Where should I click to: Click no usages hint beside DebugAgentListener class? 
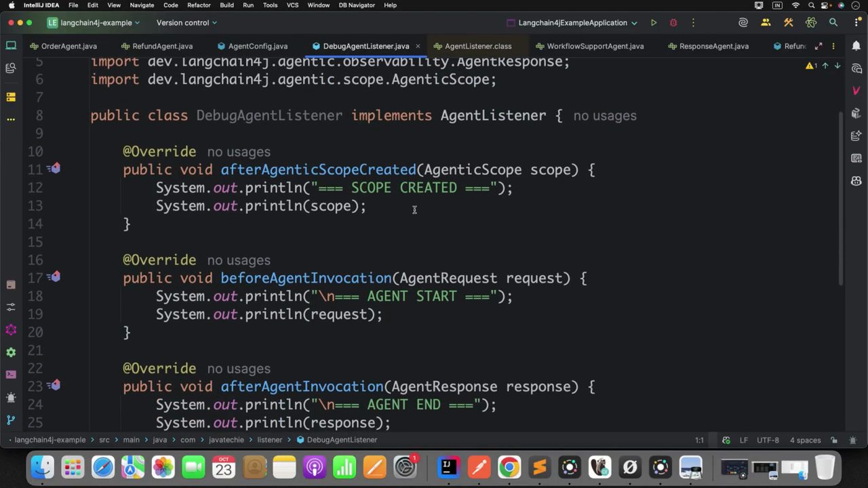click(x=605, y=116)
